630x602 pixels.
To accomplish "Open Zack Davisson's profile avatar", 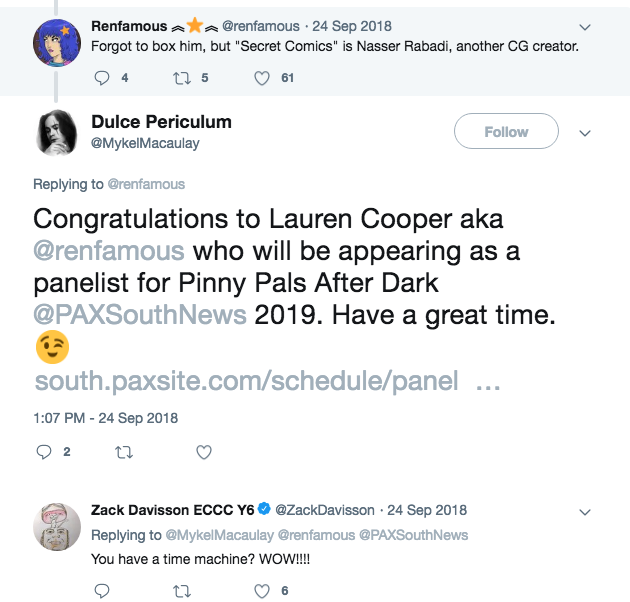I will [x=57, y=527].
